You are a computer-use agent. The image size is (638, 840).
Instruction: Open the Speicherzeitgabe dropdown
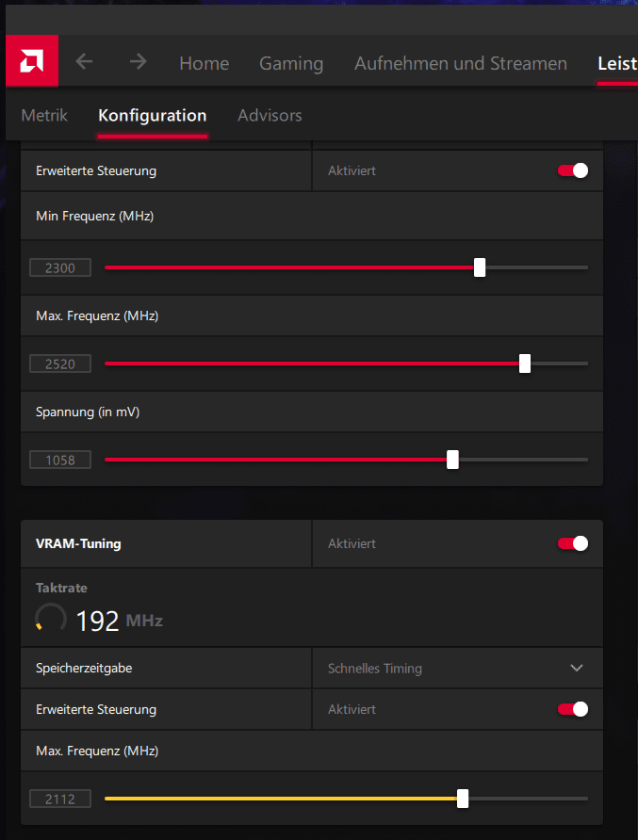[456, 669]
